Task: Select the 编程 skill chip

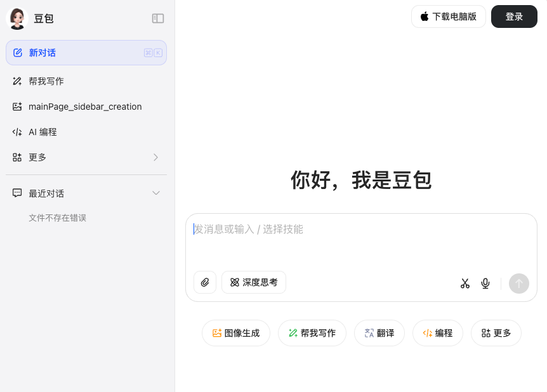Action: (x=437, y=333)
